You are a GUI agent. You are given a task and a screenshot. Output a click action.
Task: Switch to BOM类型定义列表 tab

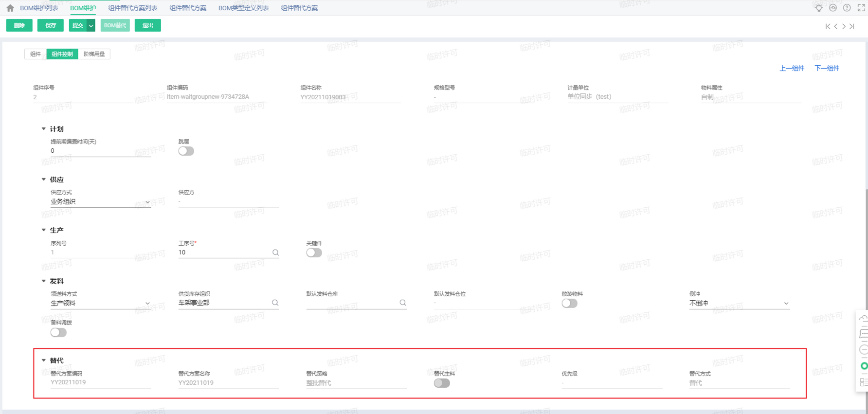(243, 8)
